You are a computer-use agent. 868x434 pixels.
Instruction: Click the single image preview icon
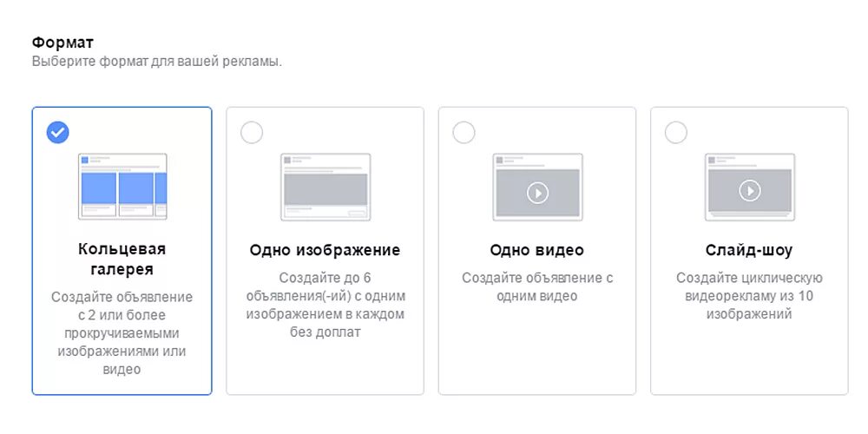[325, 186]
